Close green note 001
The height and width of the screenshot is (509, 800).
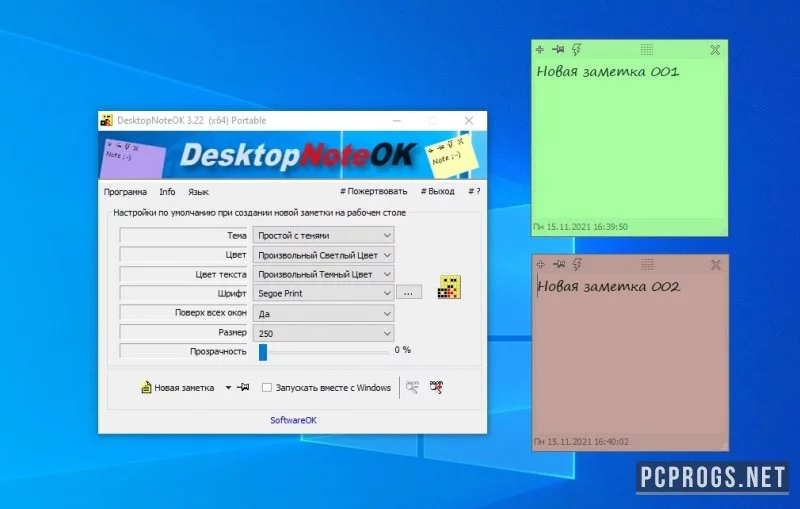715,50
